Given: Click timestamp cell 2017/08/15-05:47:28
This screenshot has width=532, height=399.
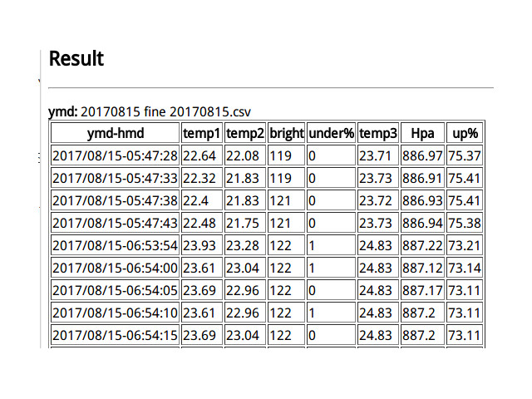Looking at the screenshot, I should coord(115,155).
